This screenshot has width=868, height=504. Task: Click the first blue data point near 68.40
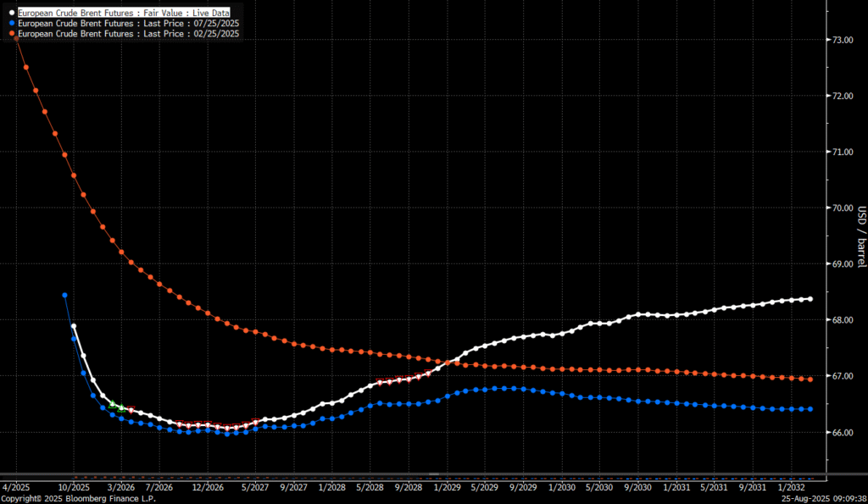point(64,296)
